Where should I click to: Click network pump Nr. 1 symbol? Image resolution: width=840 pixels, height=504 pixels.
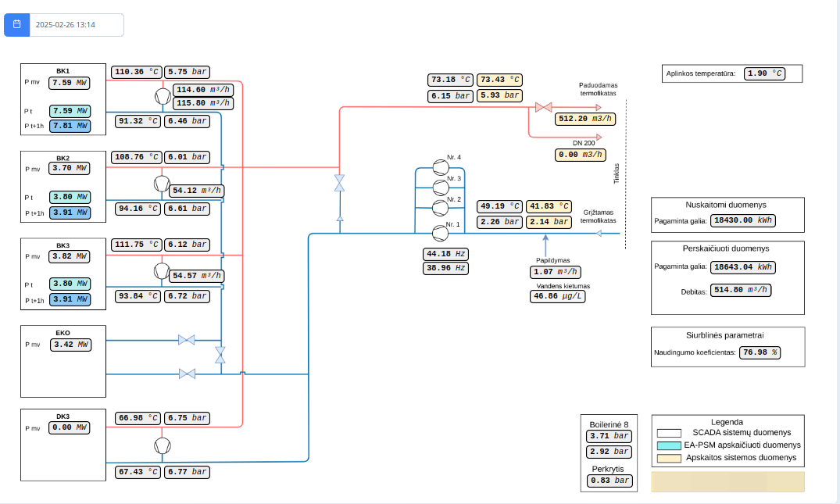439,232
